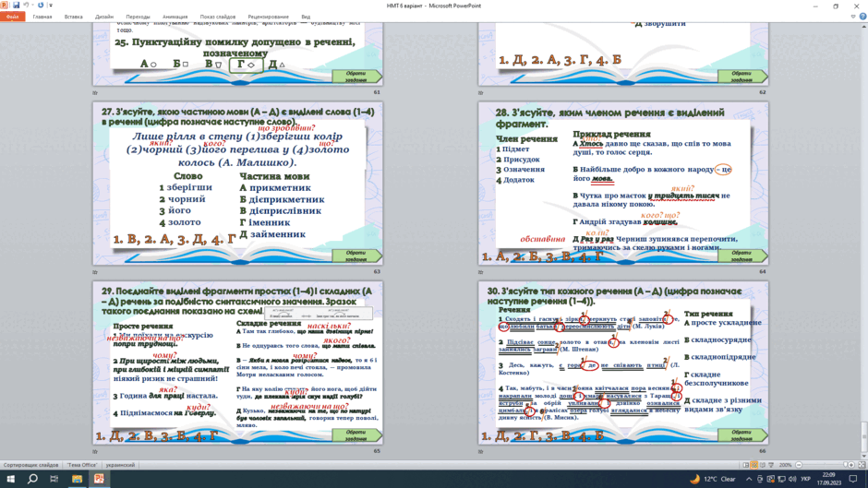Click animation star icon under slide 61
The height and width of the screenshot is (488, 868).
(95, 92)
